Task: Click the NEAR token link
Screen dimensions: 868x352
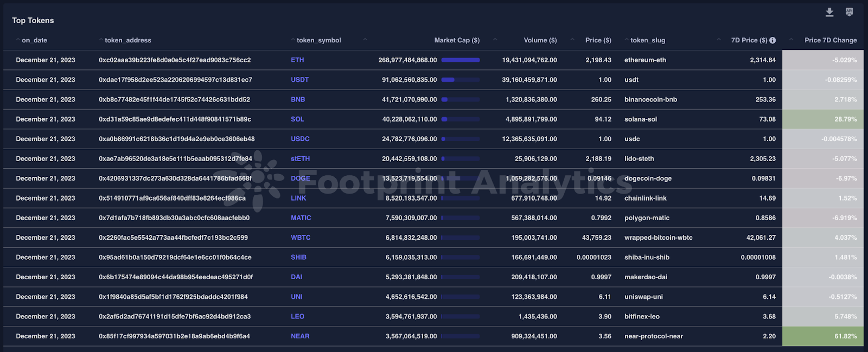Action: pyautogui.click(x=299, y=336)
